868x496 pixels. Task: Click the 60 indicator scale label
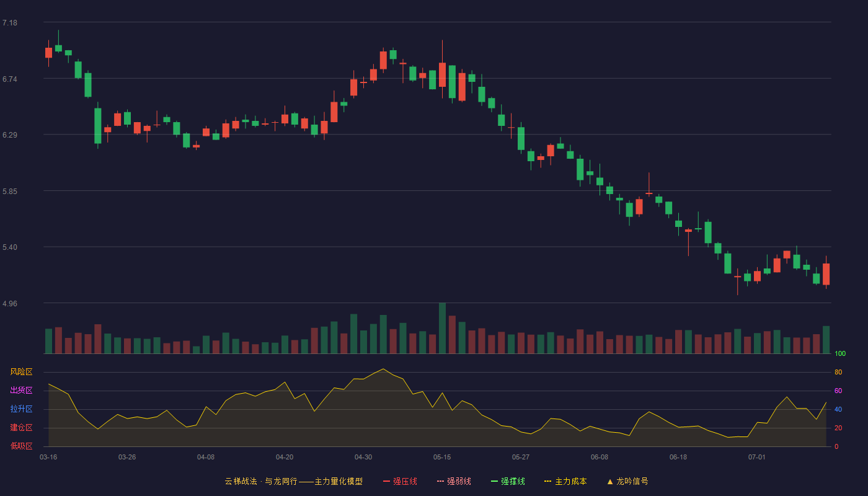[x=838, y=391]
